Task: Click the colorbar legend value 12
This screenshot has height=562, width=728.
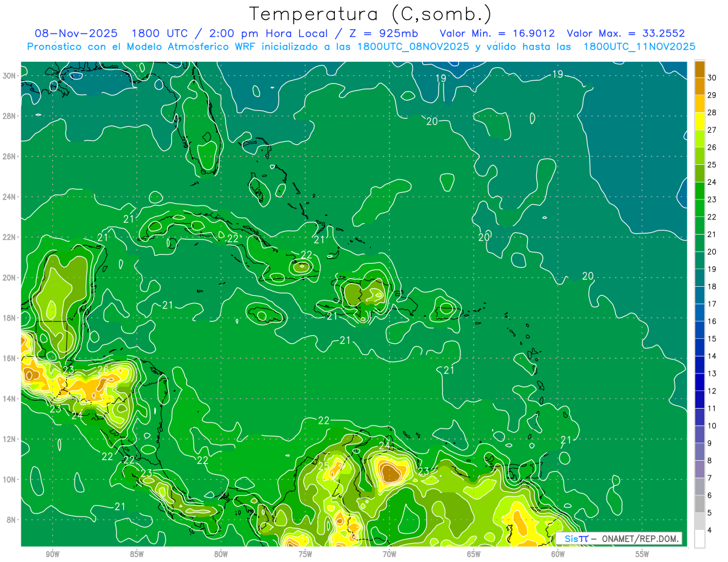Action: tap(712, 391)
